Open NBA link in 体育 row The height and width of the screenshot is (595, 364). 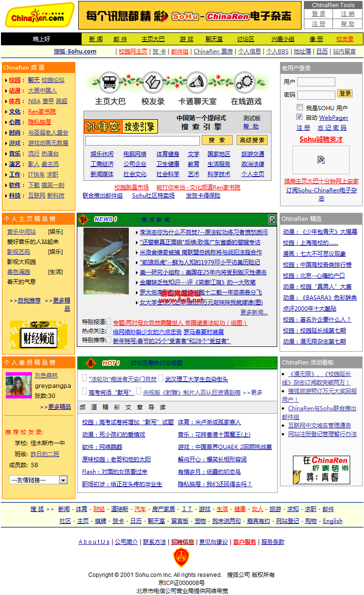click(x=34, y=101)
